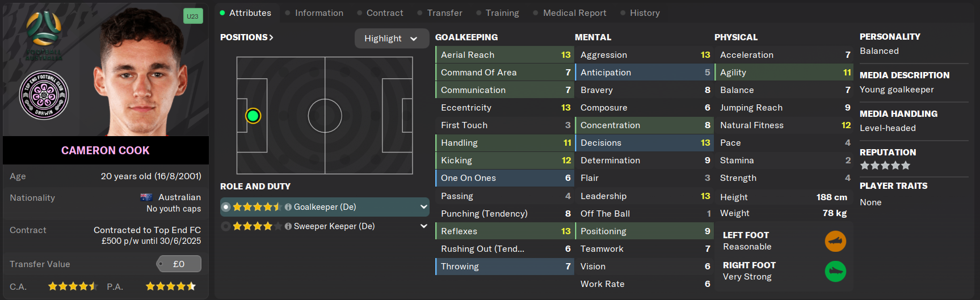Click the Top End FC club badge
This screenshot has height=300, width=980.
click(x=44, y=95)
